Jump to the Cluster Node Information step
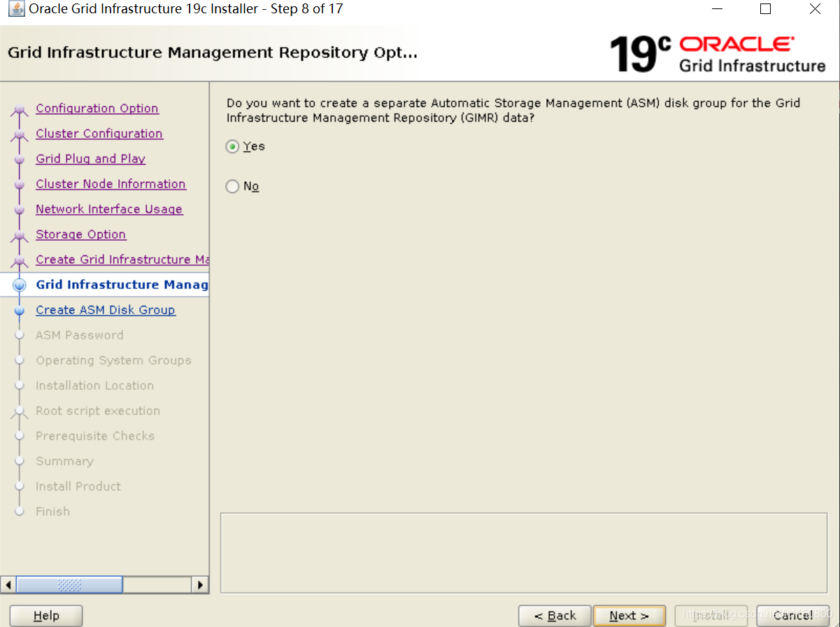840x627 pixels. pyautogui.click(x=111, y=184)
